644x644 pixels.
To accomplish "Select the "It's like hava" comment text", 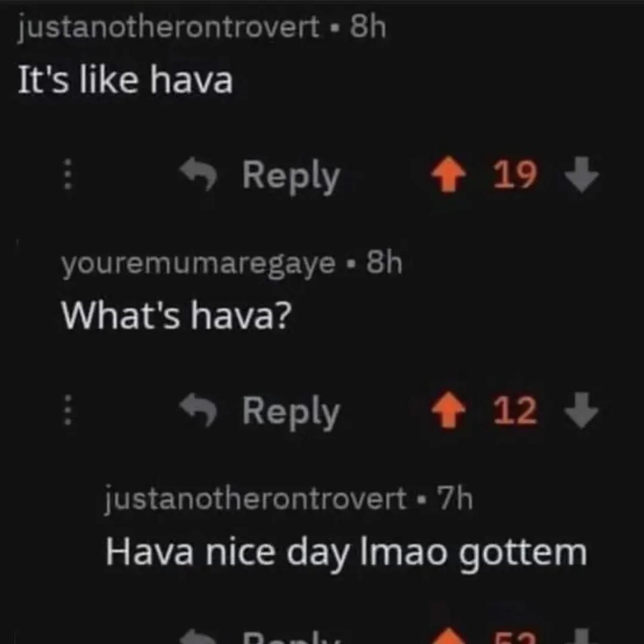I will 125,80.
